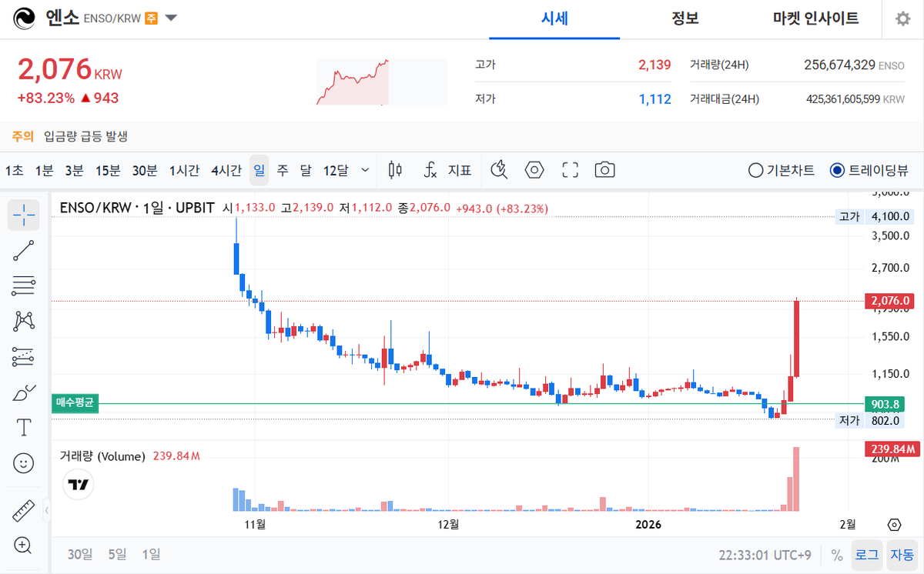Image resolution: width=924 pixels, height=574 pixels.
Task: Select the text annotation tool
Action: (x=24, y=427)
